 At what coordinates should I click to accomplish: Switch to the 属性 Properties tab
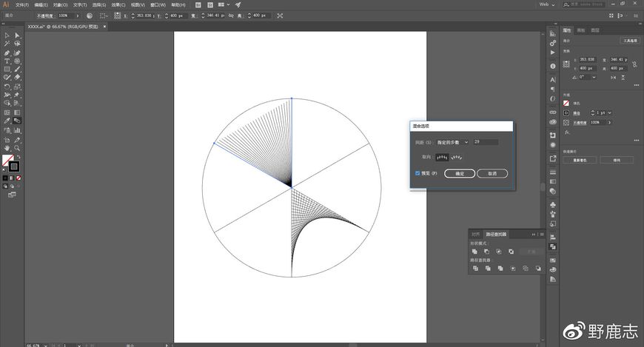[567, 30]
